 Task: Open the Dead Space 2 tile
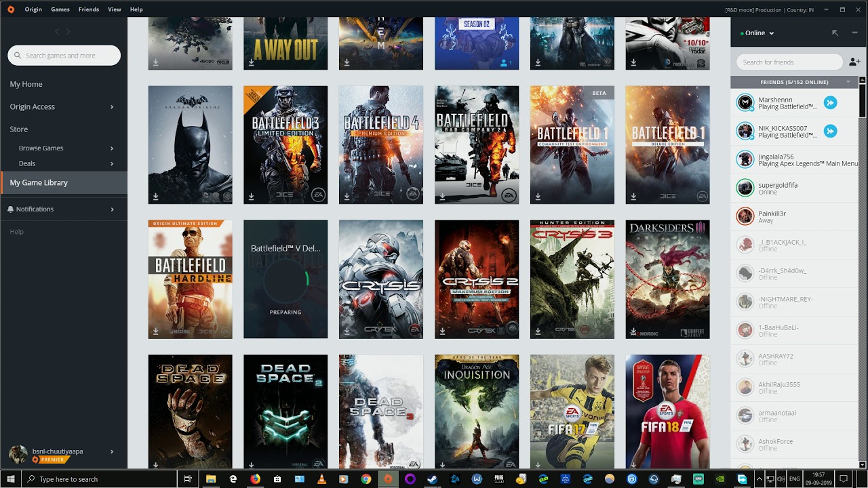(285, 411)
